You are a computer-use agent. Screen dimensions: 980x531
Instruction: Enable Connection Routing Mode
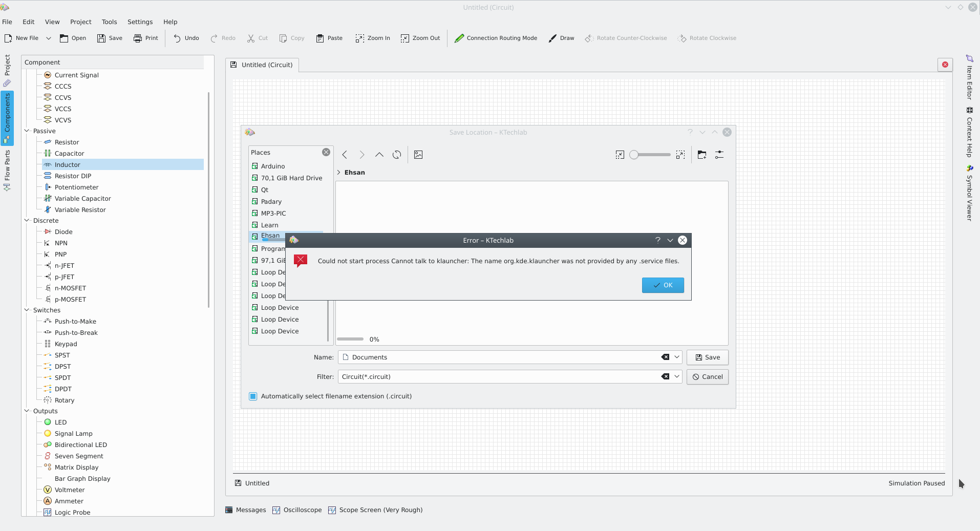pyautogui.click(x=495, y=38)
